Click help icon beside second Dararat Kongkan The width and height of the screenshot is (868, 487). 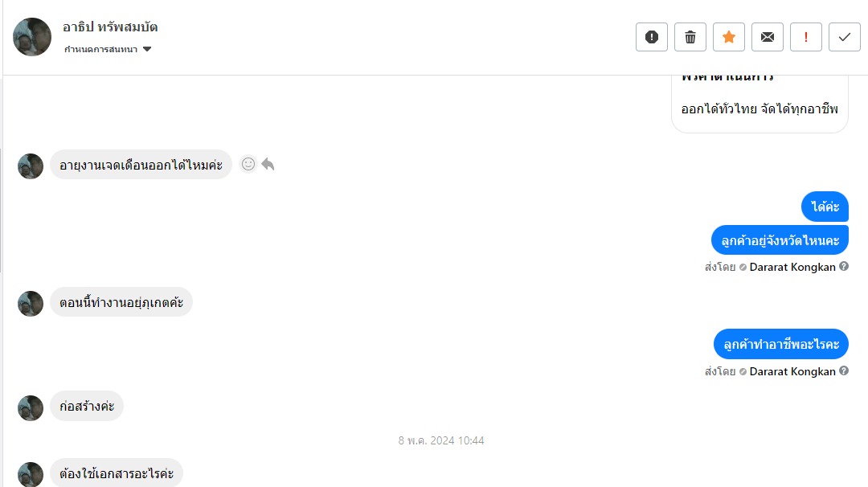(x=844, y=371)
